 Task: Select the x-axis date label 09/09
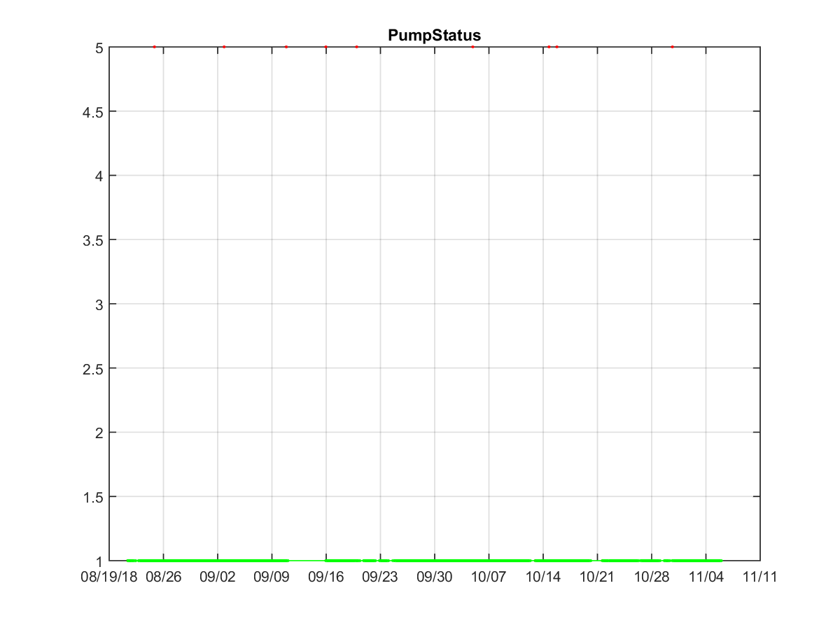click(272, 577)
